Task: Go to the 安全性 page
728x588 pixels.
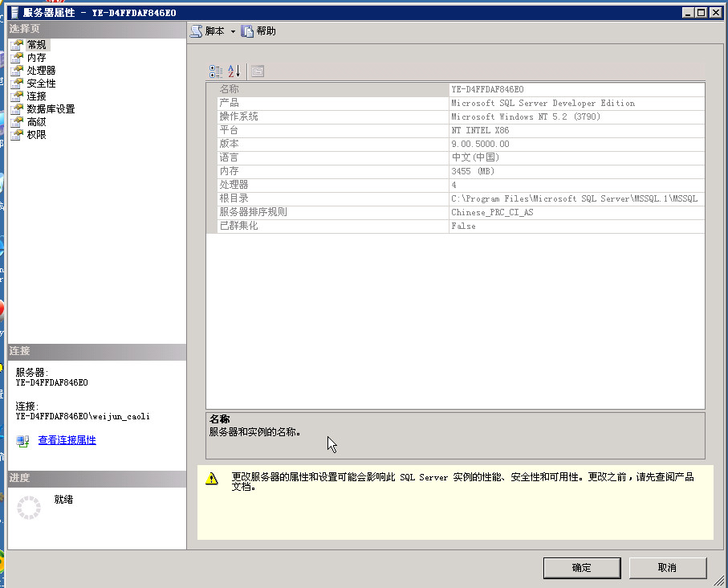Action: point(41,84)
